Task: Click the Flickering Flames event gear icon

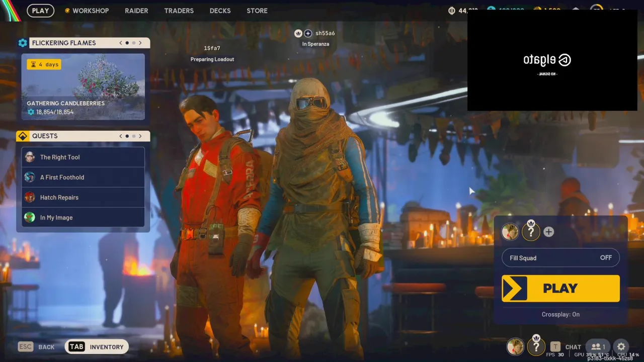Action: [23, 43]
